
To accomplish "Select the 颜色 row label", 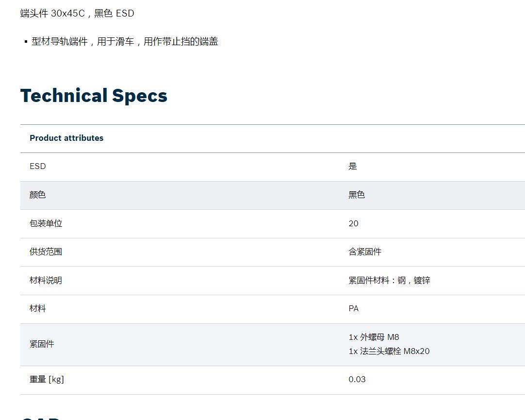I will (37, 195).
